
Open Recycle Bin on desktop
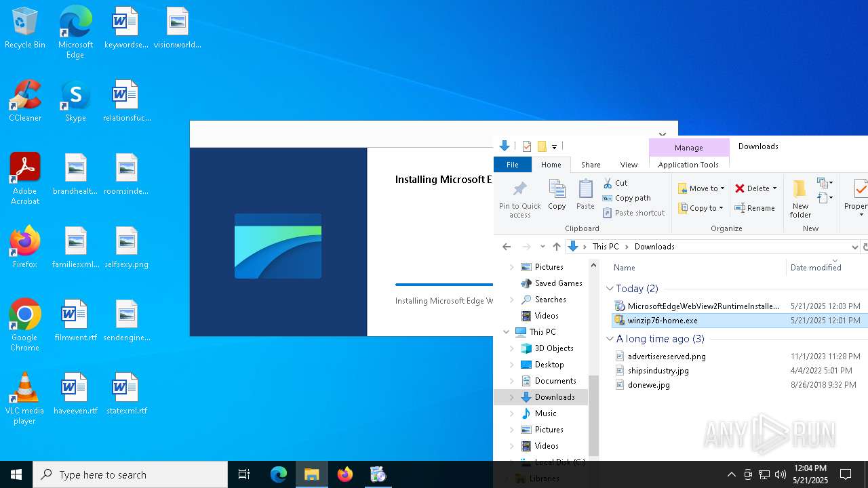24,28
